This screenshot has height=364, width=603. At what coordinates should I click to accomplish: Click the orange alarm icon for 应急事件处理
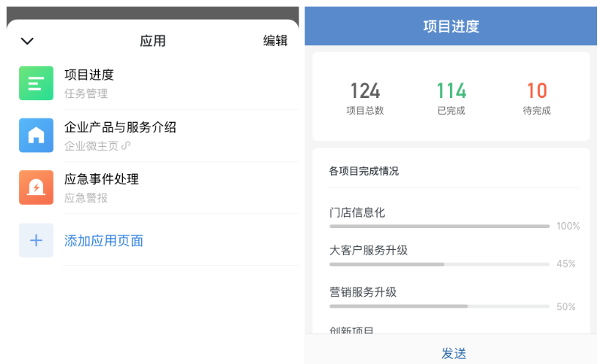pyautogui.click(x=36, y=187)
